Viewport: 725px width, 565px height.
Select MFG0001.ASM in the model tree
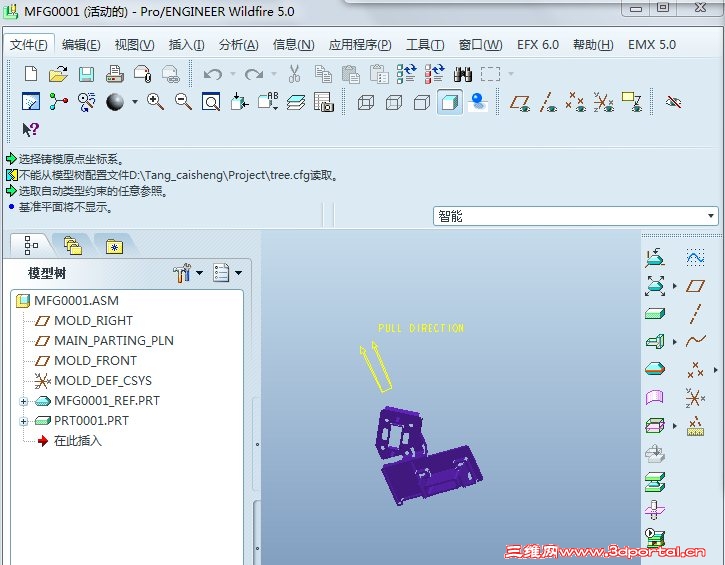click(67, 301)
